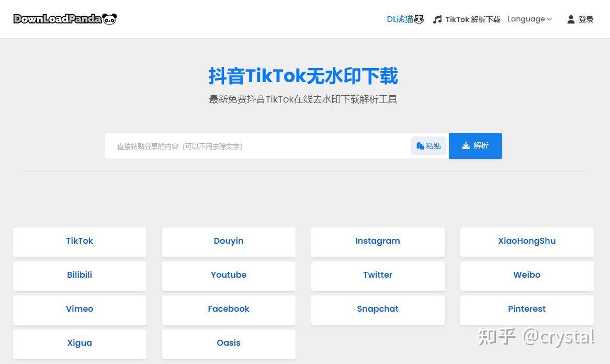Select the Bilibili platform card
The image size is (610, 364).
point(80,276)
